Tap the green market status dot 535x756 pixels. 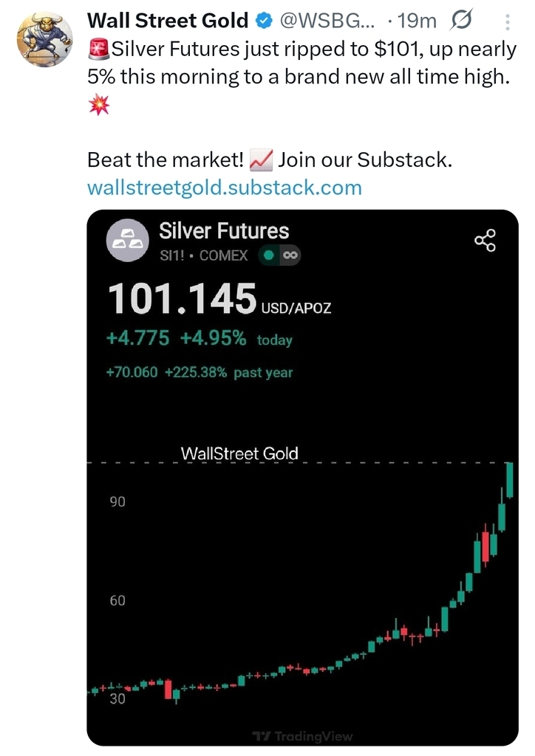point(270,255)
